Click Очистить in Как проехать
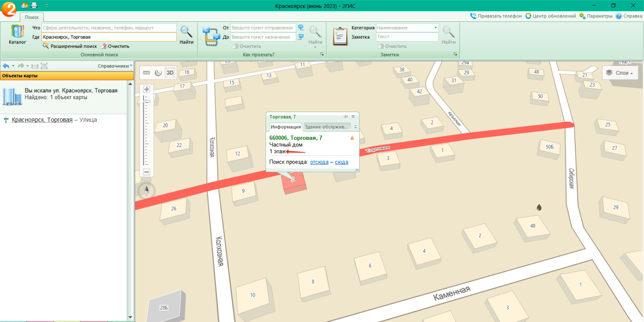 [247, 46]
